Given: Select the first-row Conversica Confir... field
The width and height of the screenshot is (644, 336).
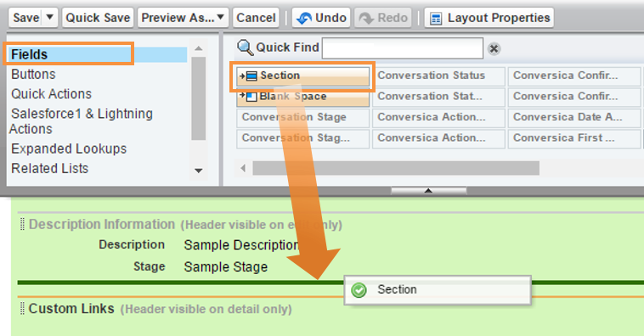Looking at the screenshot, I should click(574, 76).
